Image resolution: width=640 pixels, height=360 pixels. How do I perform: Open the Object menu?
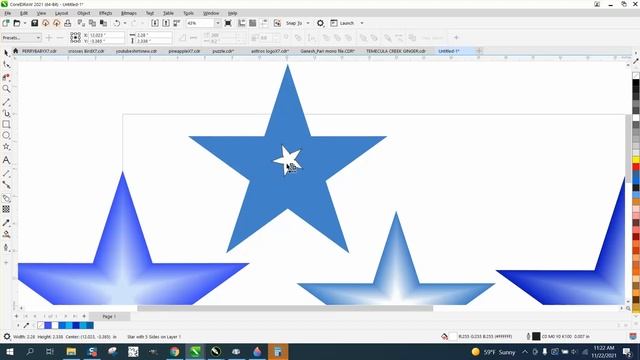coord(84,13)
